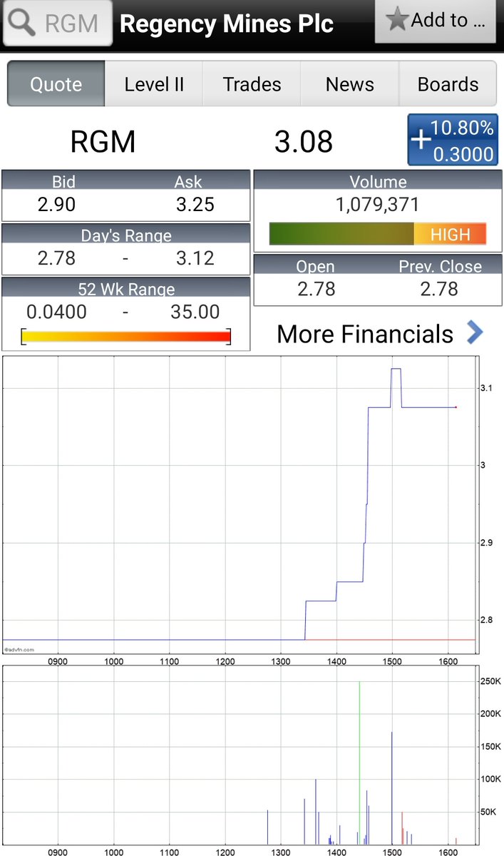Image resolution: width=504 pixels, height=856 pixels.
Task: Tap the Volume HIGH indicator bar
Action: (378, 234)
